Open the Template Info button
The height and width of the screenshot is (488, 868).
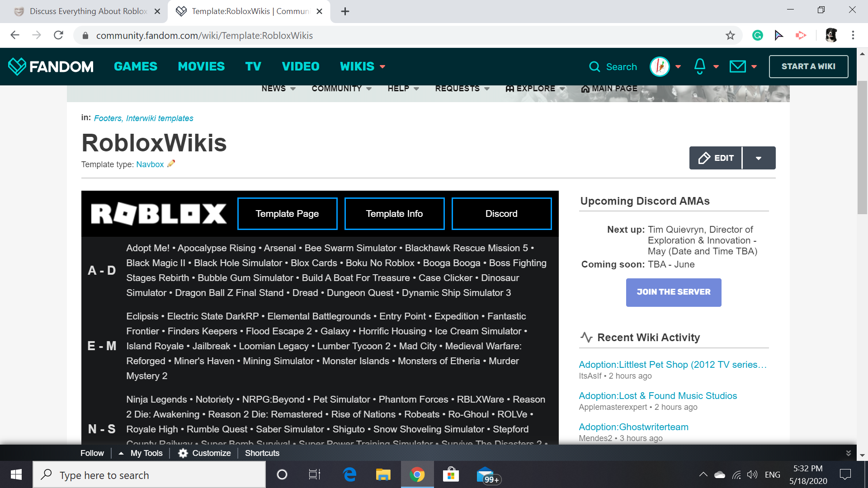[x=394, y=214]
